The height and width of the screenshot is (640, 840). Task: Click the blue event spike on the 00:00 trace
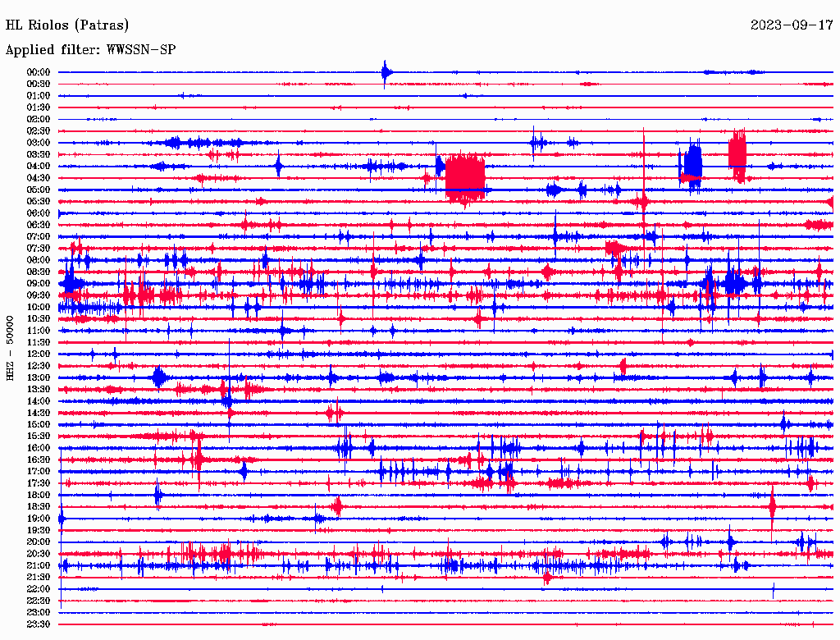(x=386, y=72)
